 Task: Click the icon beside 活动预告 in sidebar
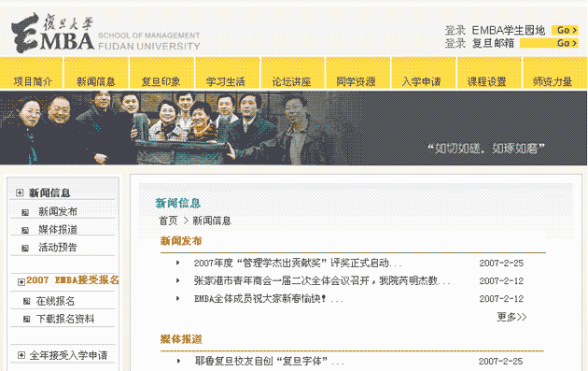click(25, 249)
